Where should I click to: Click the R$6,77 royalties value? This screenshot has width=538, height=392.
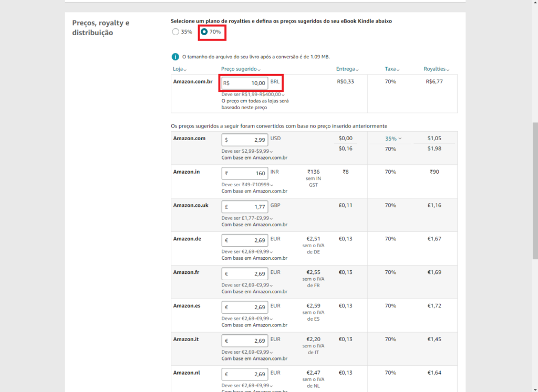tap(434, 82)
